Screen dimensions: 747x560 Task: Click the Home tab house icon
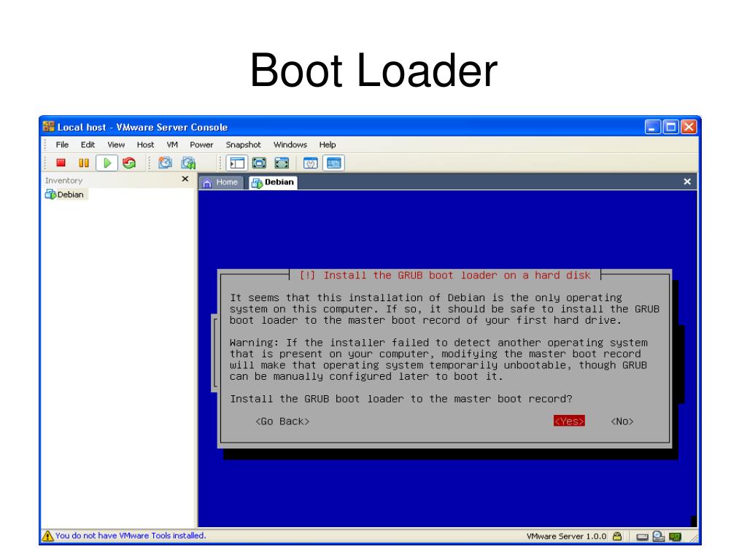pos(207,183)
